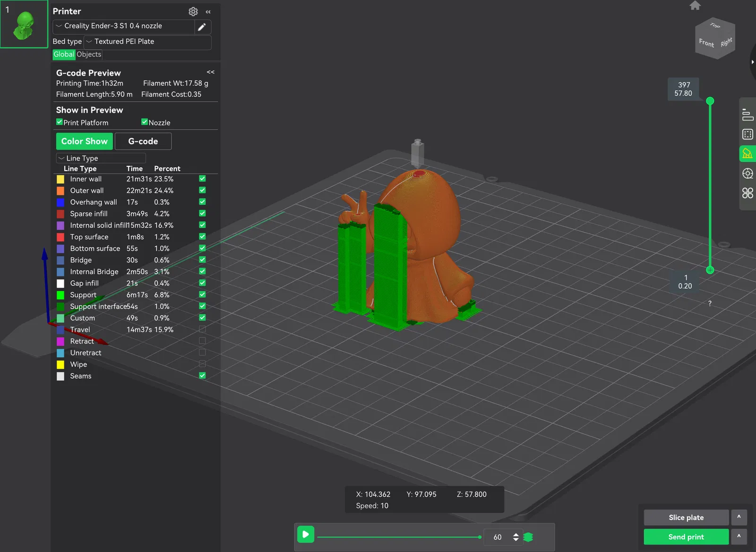756x552 pixels.
Task: Click the green layers stack icon
Action: [528, 537]
